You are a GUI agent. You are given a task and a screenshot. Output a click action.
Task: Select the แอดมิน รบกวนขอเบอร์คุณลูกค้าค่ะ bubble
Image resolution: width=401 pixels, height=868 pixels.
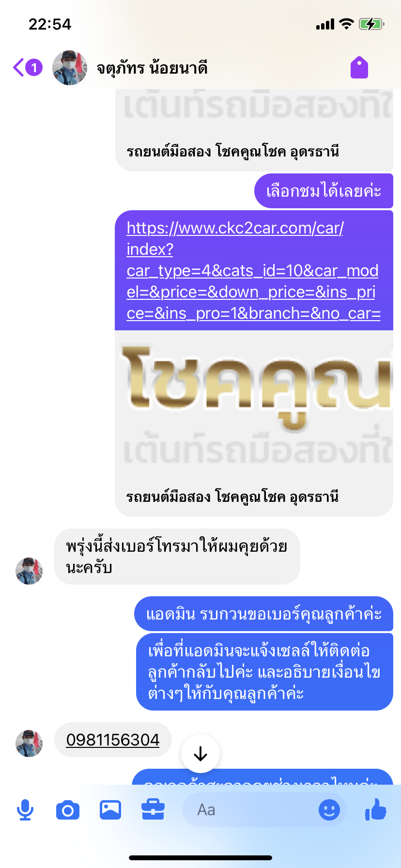[x=263, y=614]
